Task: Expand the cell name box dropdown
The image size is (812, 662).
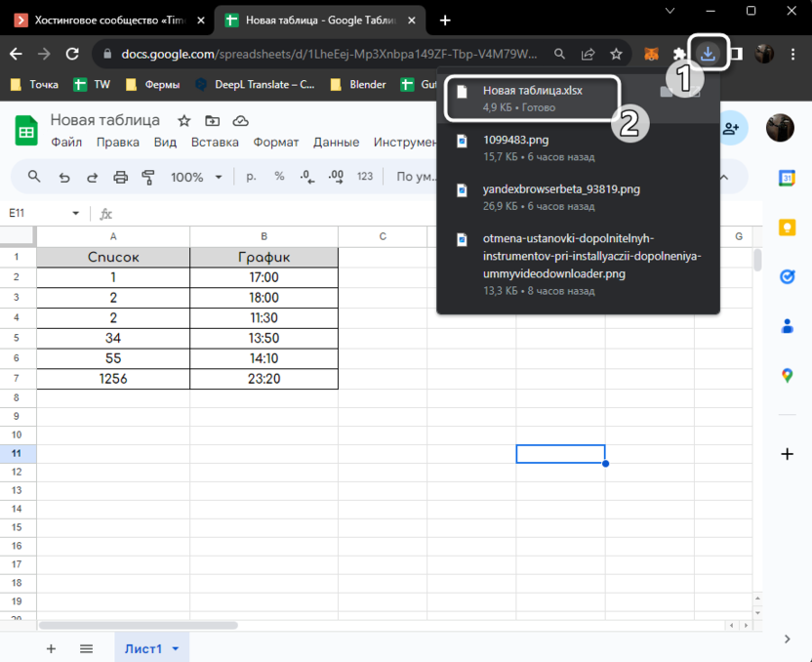Action: coord(76,213)
